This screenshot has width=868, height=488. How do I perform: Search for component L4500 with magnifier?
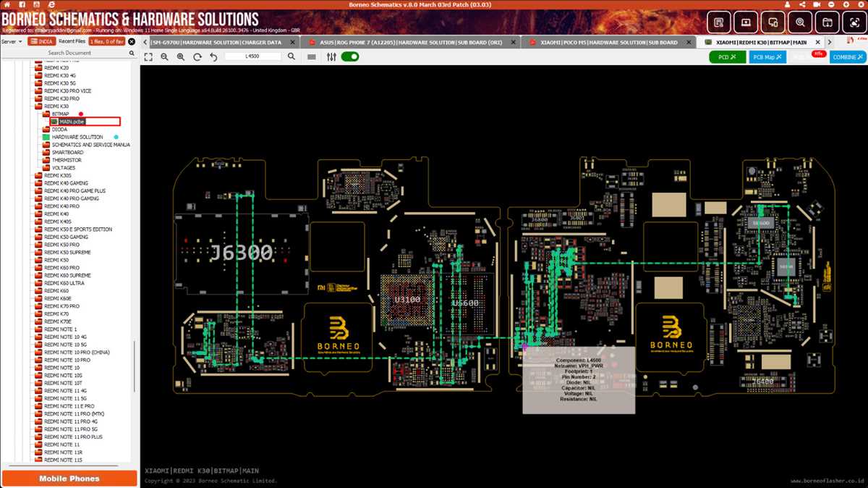tap(292, 56)
